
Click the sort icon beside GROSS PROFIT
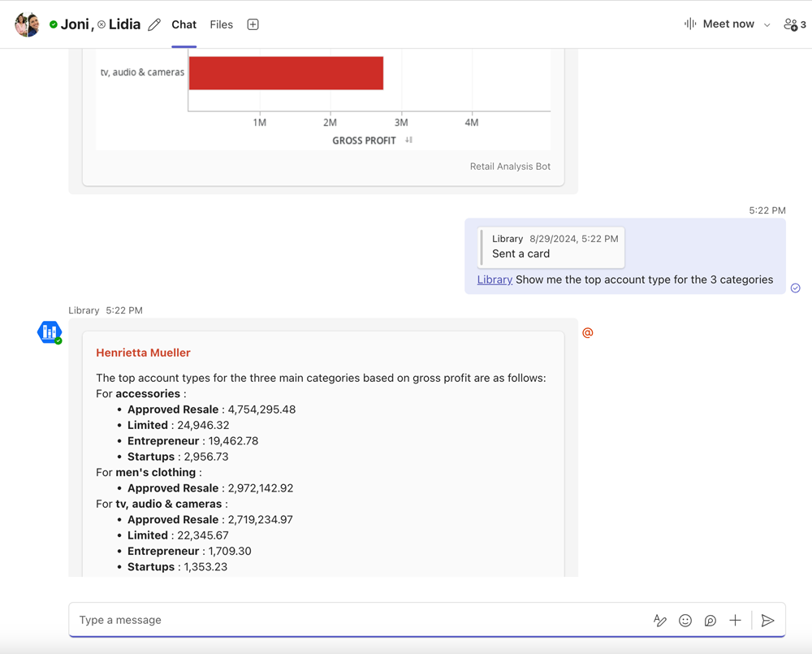(408, 140)
